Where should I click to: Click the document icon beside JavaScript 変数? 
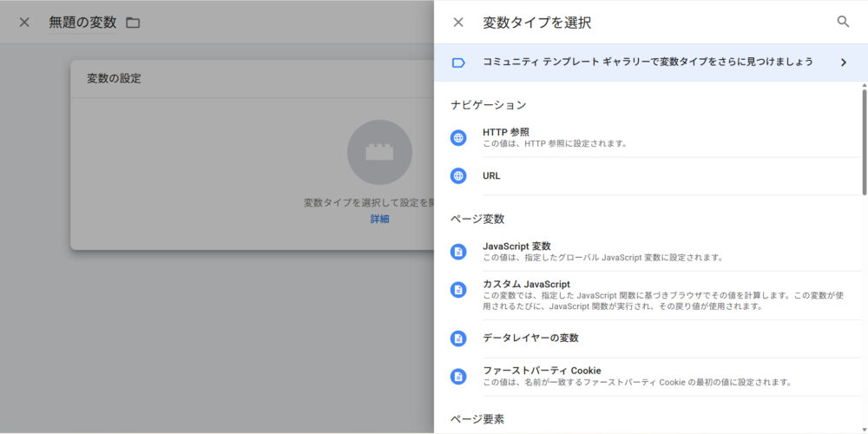(x=458, y=252)
